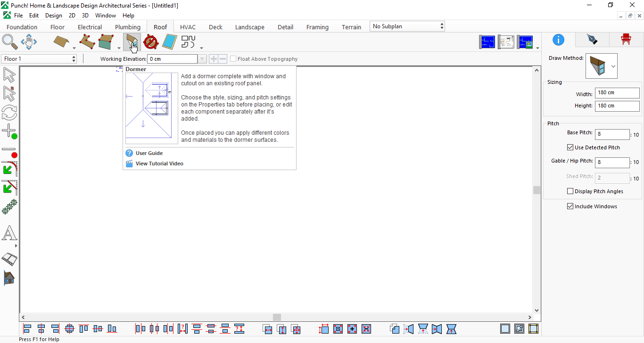
Task: Click the vertical scrollbar thumb
Action: tap(537, 190)
